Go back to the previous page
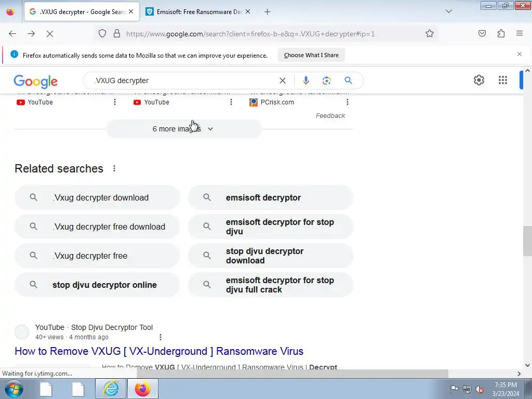This screenshot has width=532, height=399. (12, 34)
